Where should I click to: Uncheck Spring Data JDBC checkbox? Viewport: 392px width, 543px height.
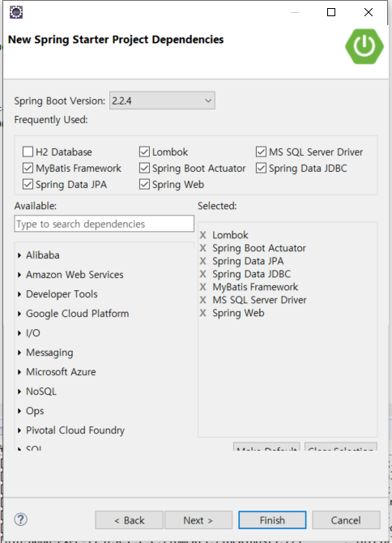pyautogui.click(x=261, y=168)
